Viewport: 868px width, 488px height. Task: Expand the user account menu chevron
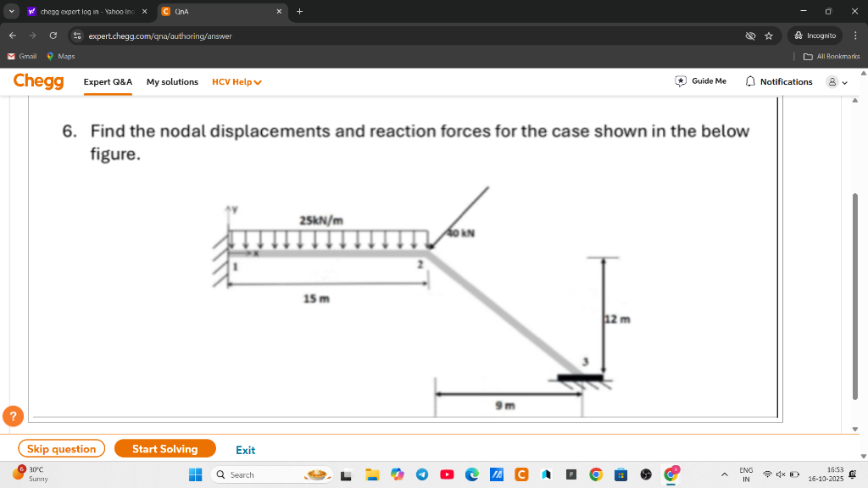(x=845, y=82)
